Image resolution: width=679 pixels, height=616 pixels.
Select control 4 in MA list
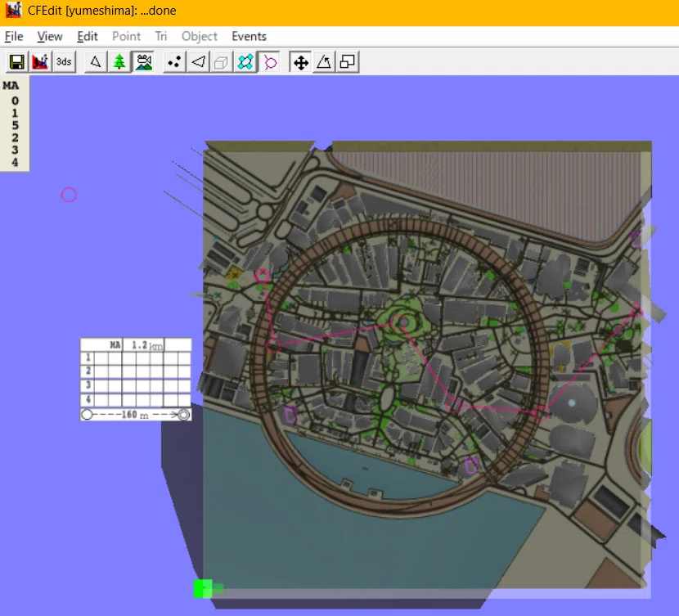pos(15,162)
